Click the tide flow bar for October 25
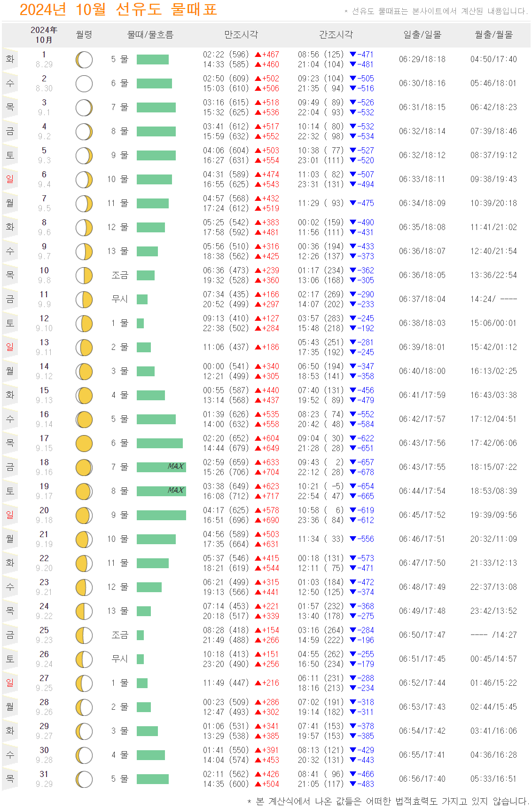The image size is (532, 809). (x=140, y=635)
